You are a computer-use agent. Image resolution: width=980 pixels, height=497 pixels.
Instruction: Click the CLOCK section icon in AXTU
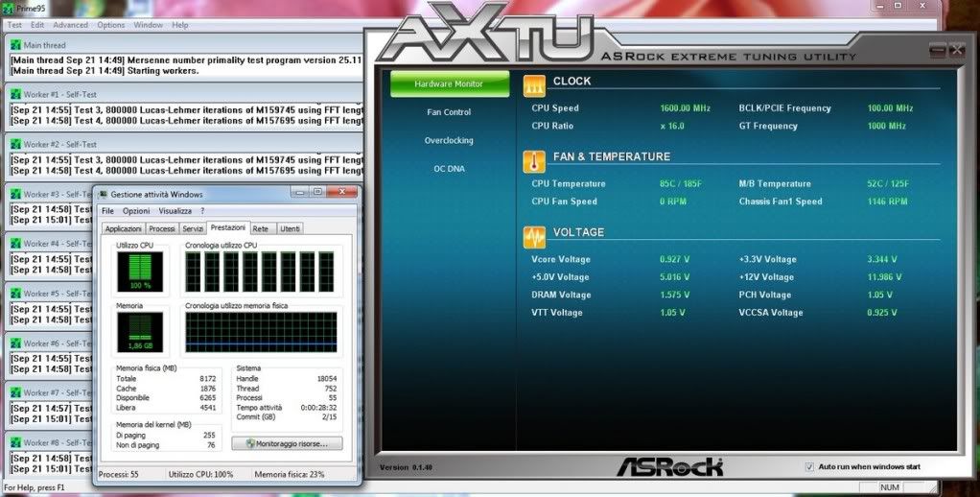[534, 85]
